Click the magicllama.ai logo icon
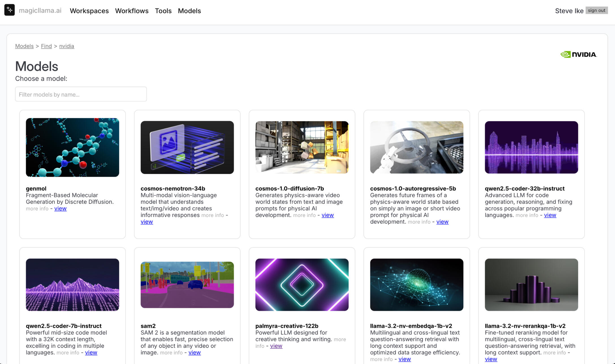 [10, 10]
